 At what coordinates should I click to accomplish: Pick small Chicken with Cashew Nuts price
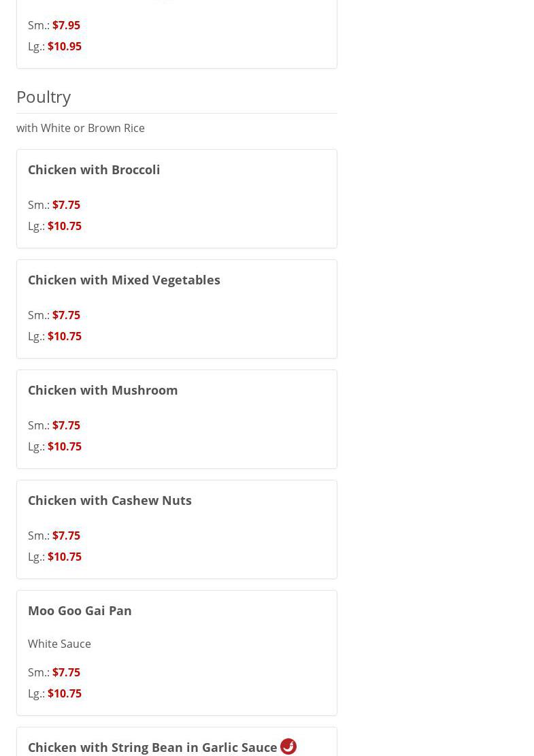(x=66, y=536)
